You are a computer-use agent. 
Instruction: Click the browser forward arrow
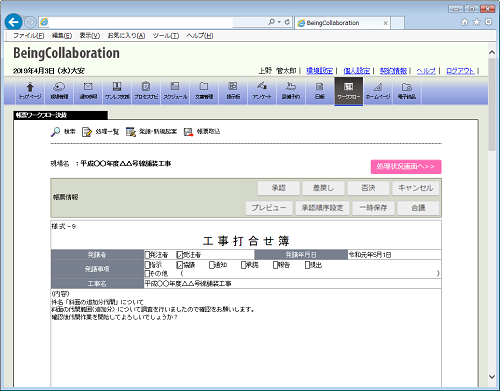point(30,22)
